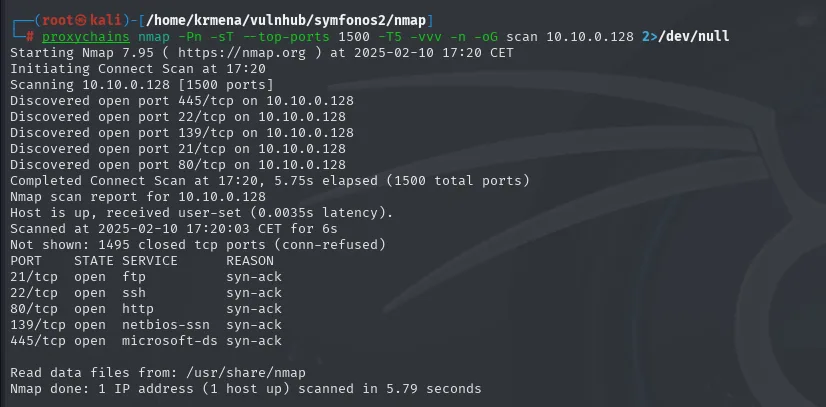Click the 'Scanned at 2025-02-10 17:20:03' line
The width and height of the screenshot is (826, 407).
[174, 229]
